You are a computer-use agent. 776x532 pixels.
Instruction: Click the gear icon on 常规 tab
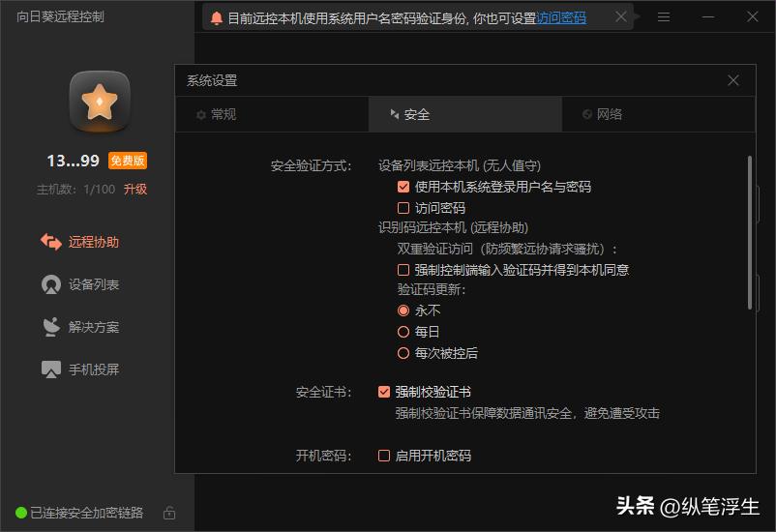pos(201,115)
